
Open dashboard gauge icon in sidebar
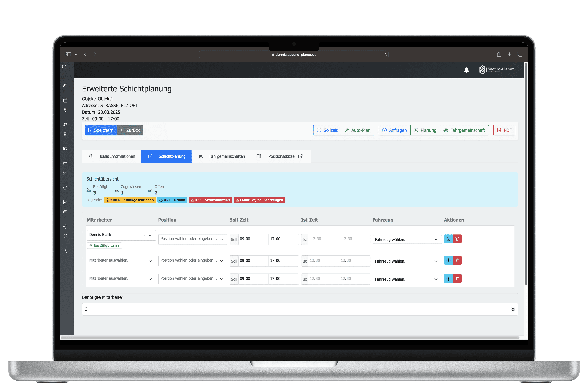(65, 86)
